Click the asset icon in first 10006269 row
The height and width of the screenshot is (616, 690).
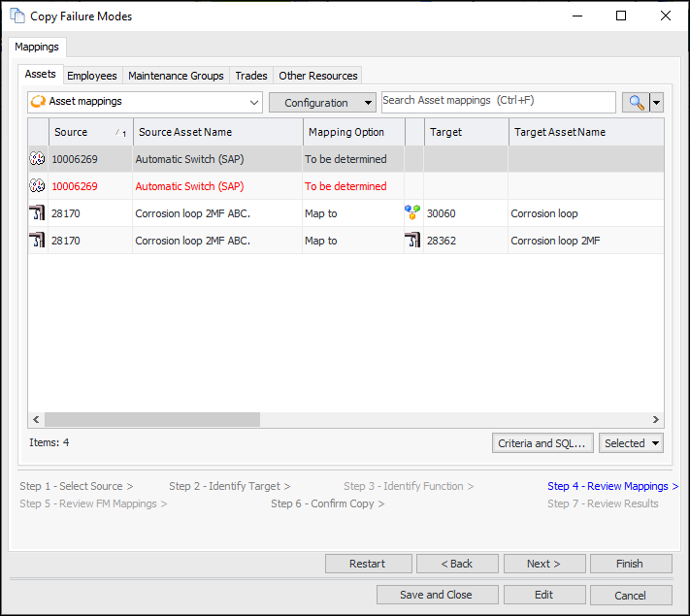38,159
